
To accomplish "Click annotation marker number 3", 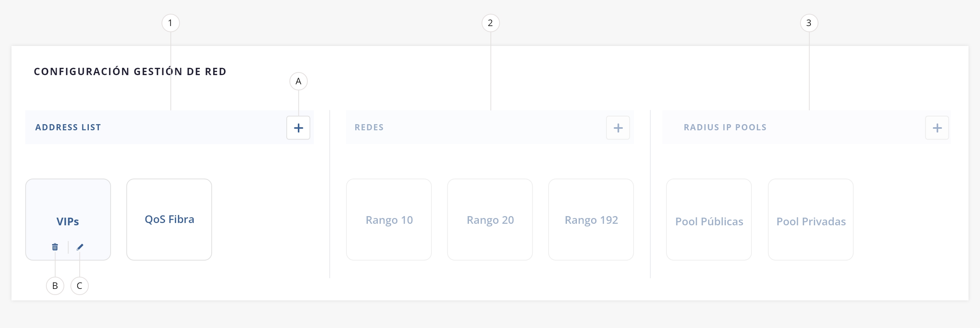I will click(x=809, y=23).
